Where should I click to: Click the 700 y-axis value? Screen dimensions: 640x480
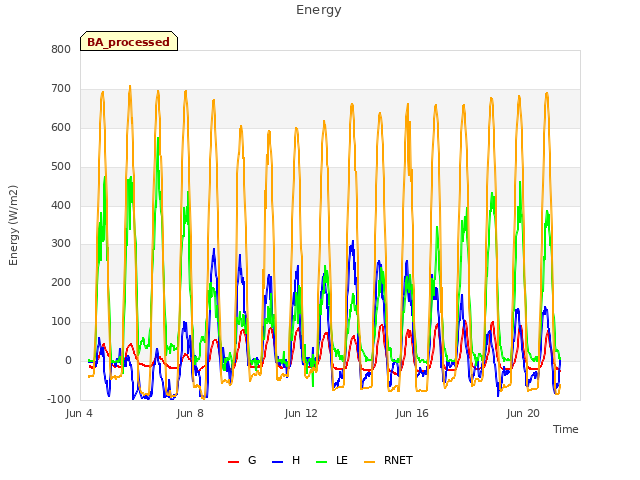[61, 89]
